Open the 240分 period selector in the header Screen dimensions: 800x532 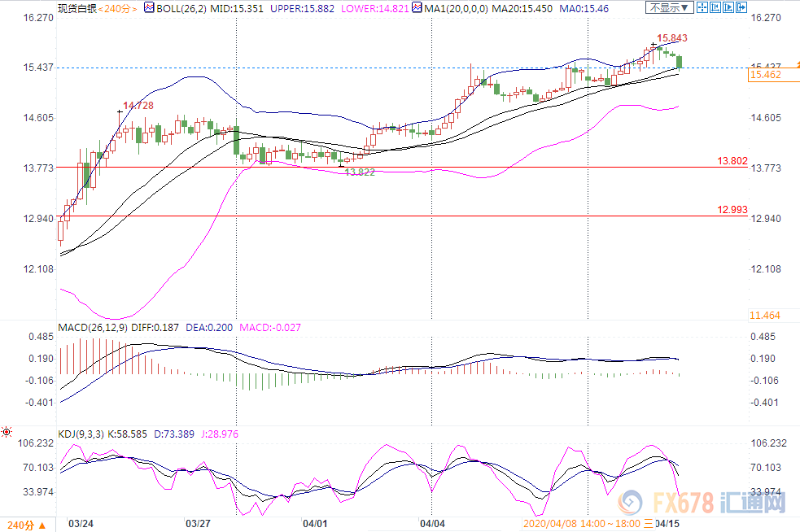point(120,7)
